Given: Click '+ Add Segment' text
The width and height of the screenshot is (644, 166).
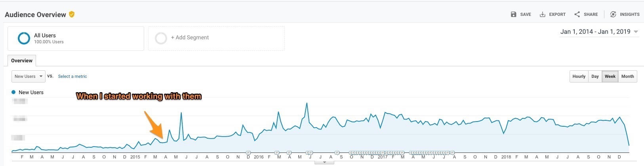Looking at the screenshot, I should tap(190, 37).
